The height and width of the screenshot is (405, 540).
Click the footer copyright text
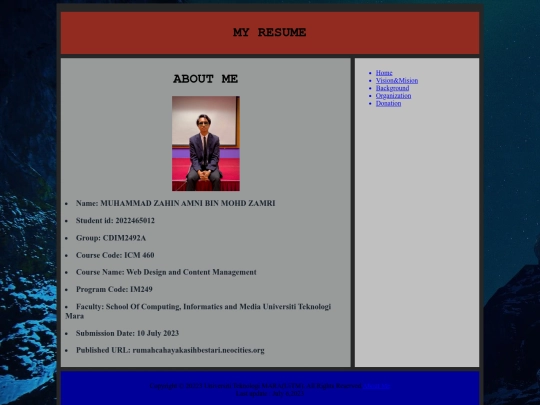click(256, 386)
